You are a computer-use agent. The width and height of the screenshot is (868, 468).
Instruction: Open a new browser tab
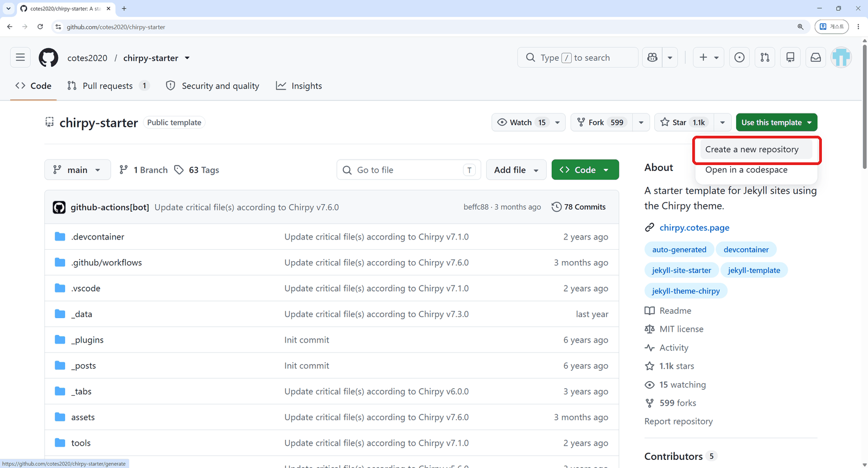(x=124, y=9)
